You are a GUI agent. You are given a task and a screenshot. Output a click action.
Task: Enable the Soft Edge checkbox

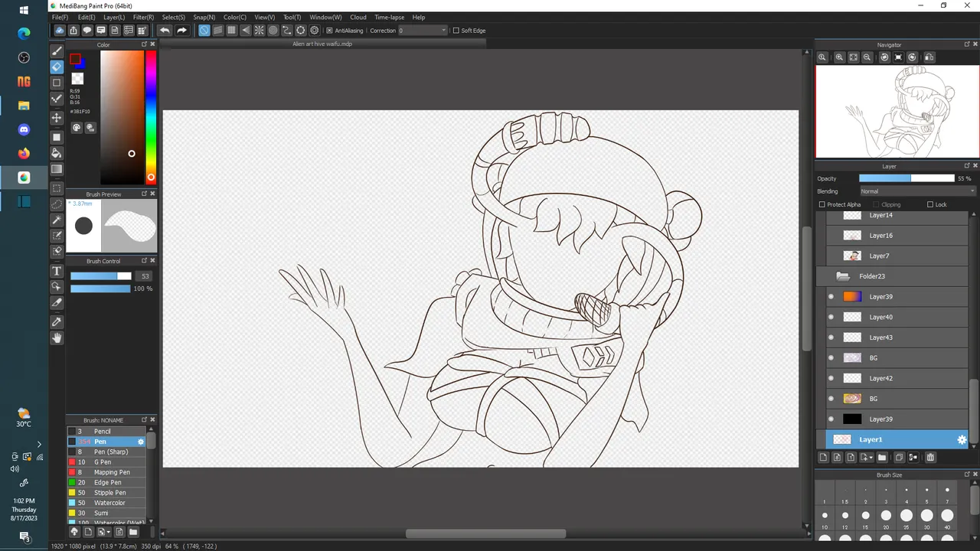pyautogui.click(x=456, y=31)
